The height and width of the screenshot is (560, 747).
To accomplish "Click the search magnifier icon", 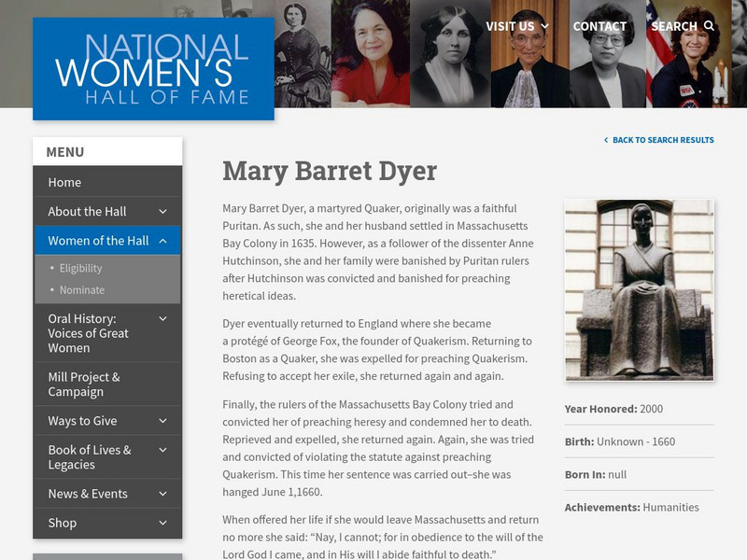I will coord(709,26).
